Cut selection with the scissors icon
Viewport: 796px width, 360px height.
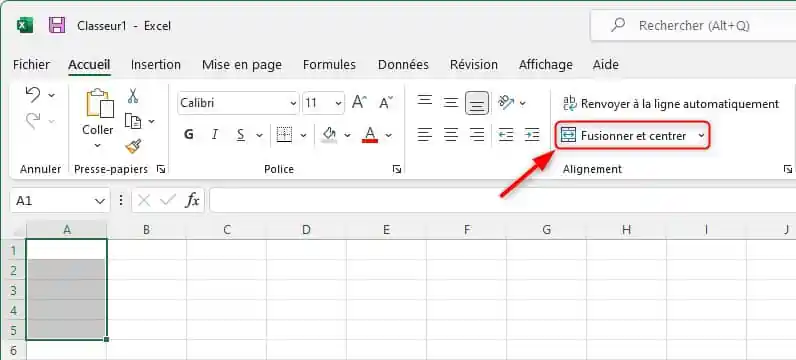click(133, 95)
